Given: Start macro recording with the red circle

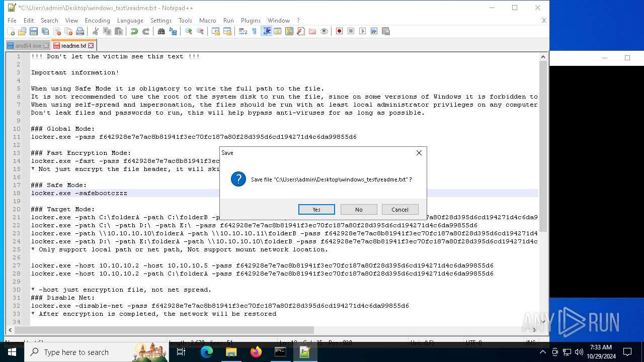Looking at the screenshot, I should click(340, 31).
